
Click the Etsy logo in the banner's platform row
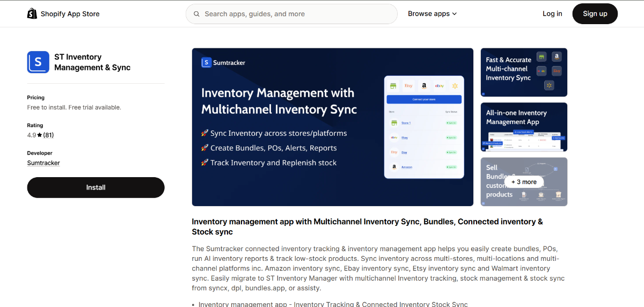(408, 86)
